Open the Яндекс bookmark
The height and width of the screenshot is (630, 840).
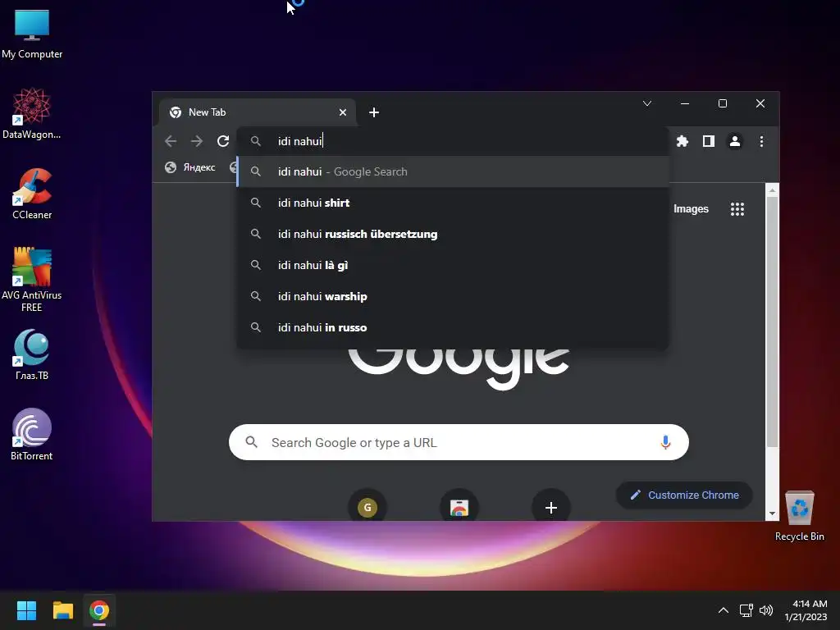[189, 167]
